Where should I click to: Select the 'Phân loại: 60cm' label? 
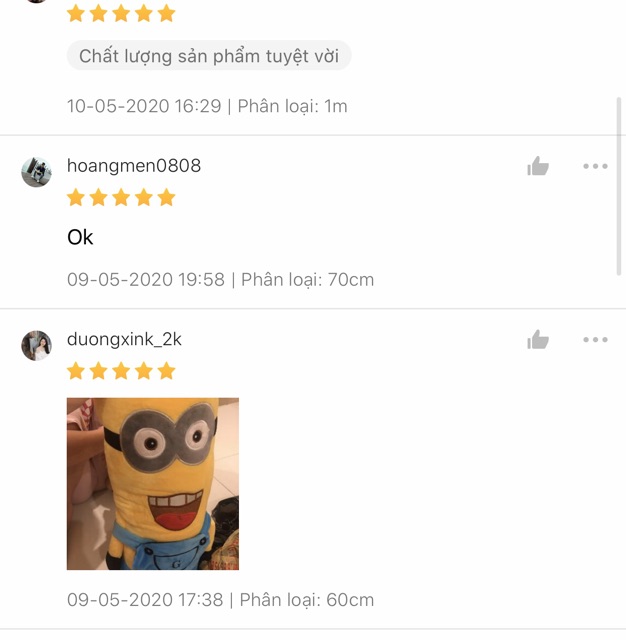306,600
